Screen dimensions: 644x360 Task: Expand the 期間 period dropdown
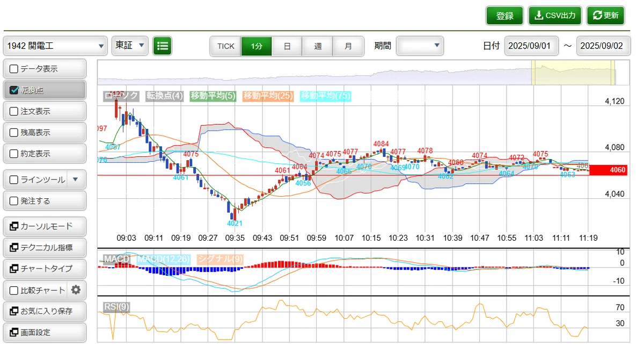pos(420,46)
